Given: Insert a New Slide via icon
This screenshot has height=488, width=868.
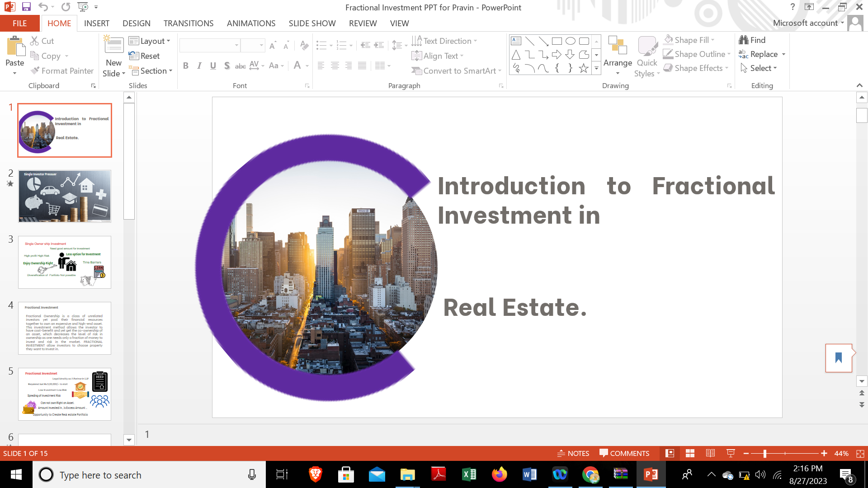Looking at the screenshot, I should click(x=114, y=45).
